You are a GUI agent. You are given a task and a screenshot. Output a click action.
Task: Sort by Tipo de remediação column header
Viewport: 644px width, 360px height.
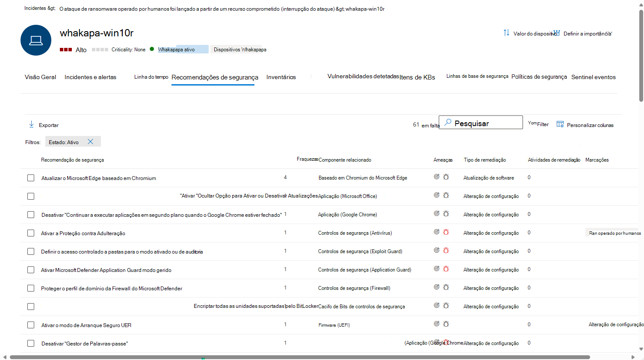tap(485, 160)
